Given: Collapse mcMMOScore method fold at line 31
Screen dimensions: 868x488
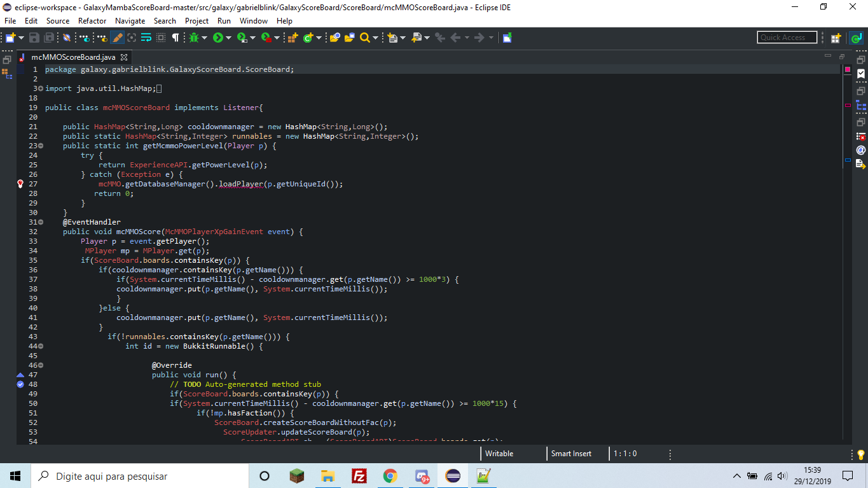Looking at the screenshot, I should (x=41, y=222).
